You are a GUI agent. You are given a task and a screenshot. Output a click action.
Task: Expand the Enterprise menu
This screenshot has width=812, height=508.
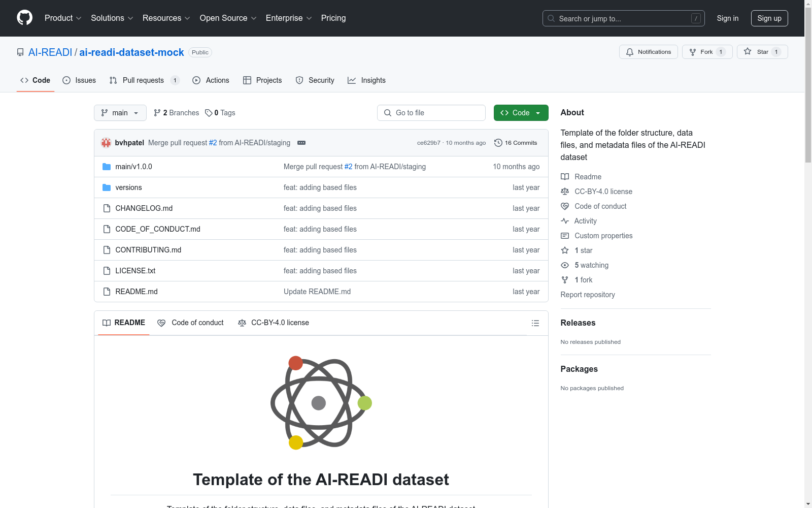pos(289,18)
